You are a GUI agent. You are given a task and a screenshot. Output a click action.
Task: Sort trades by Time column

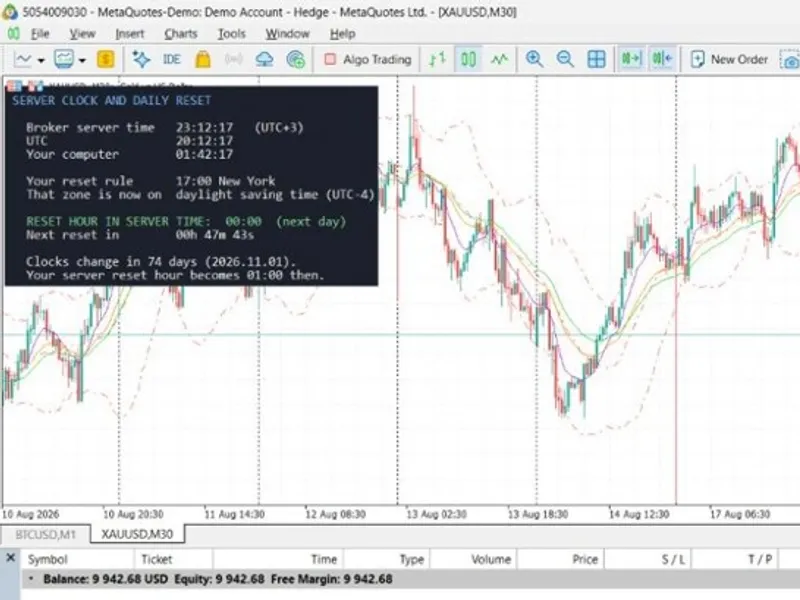[279, 560]
